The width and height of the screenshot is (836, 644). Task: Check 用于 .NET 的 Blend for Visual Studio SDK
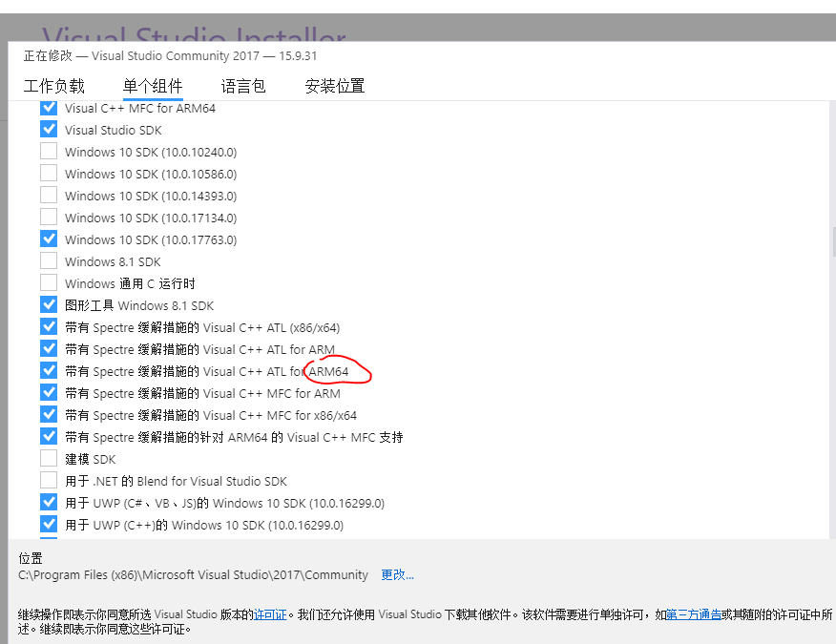(49, 480)
